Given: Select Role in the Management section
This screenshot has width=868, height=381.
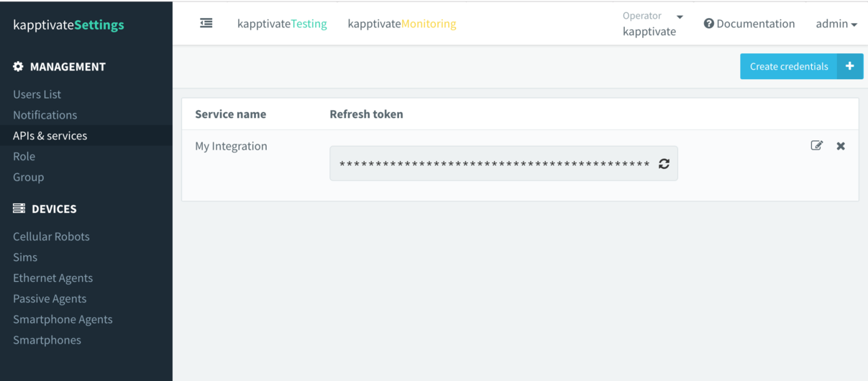Looking at the screenshot, I should click(24, 156).
